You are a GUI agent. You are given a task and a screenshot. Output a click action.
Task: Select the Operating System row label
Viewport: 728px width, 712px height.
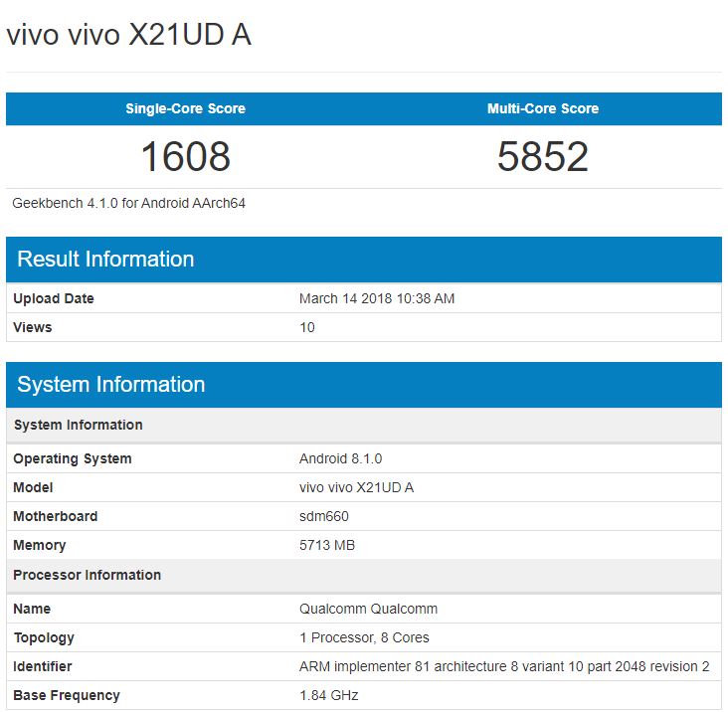coord(73,458)
